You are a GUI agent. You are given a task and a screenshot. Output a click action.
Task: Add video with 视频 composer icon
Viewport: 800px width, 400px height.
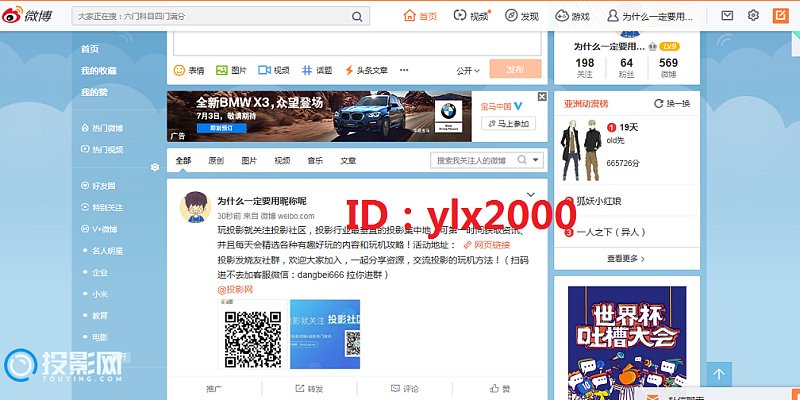coord(274,70)
